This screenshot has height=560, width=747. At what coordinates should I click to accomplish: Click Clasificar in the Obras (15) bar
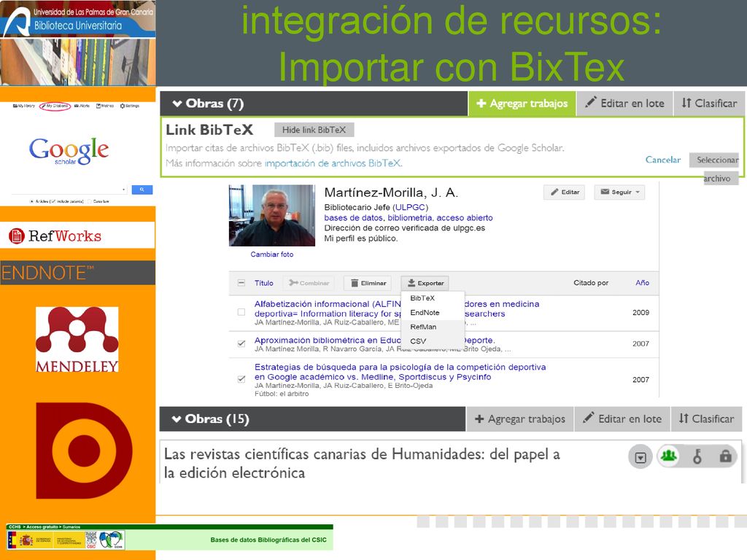706,419
